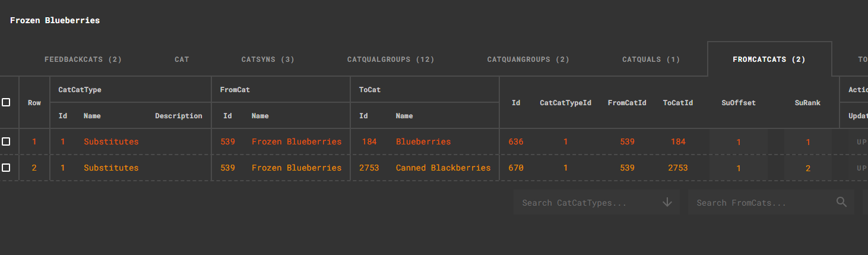Edit SuOffset field in row 1
868x255 pixels.
click(739, 142)
